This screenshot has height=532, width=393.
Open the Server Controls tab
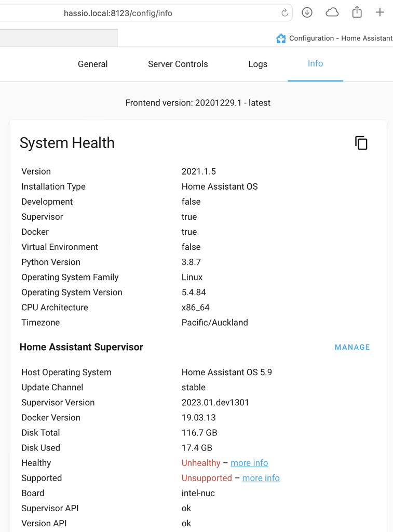point(178,64)
